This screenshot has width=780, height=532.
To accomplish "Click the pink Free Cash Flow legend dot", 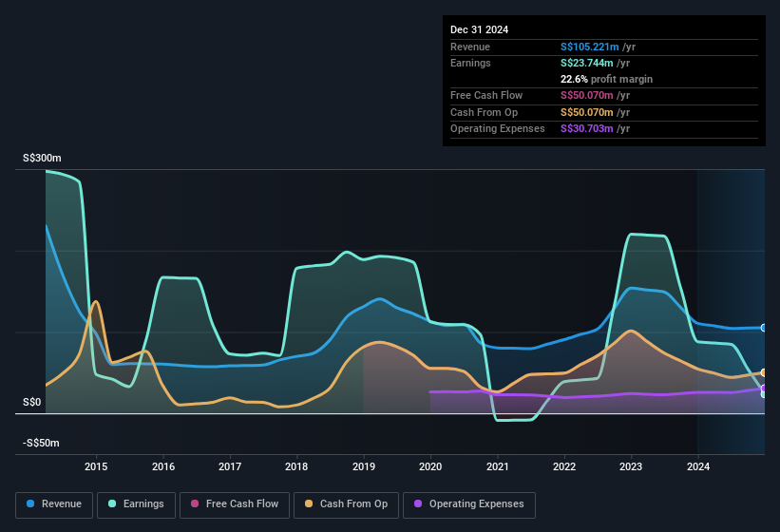I will 196,504.
